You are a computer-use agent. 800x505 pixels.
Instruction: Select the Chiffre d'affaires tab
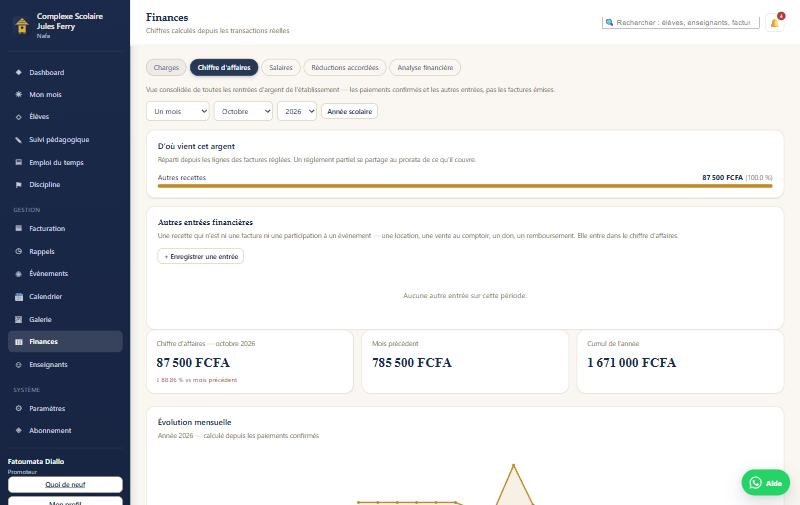point(224,67)
